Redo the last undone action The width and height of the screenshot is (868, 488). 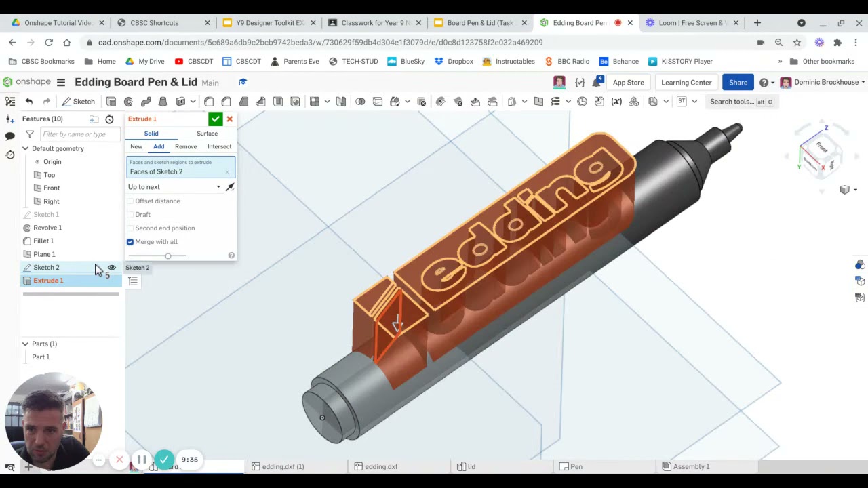[x=47, y=102]
